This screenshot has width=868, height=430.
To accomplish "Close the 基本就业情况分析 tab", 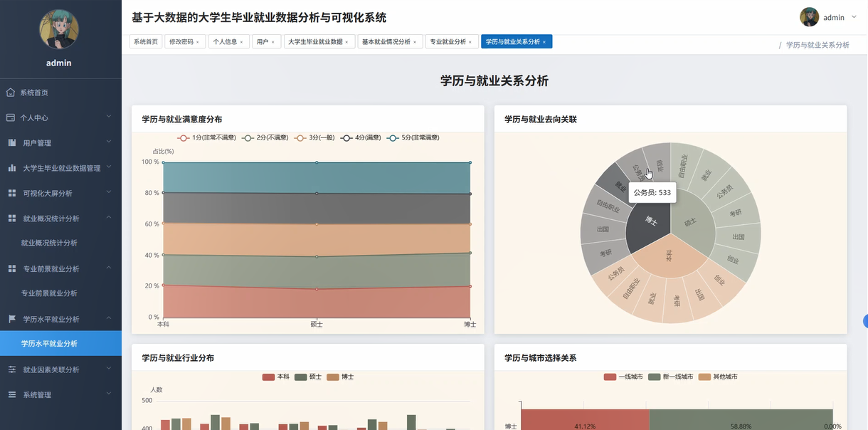I will [415, 42].
